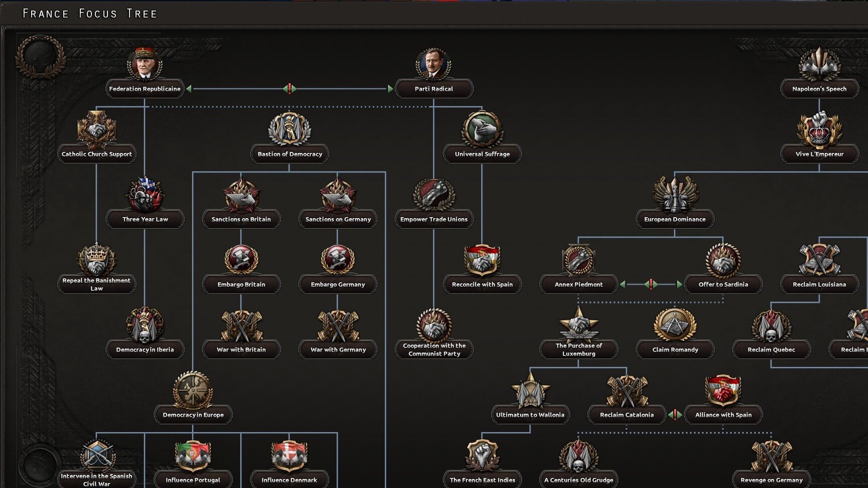Select the Parti Radical leader portrait
The height and width of the screenshot is (488, 868).
(x=434, y=64)
